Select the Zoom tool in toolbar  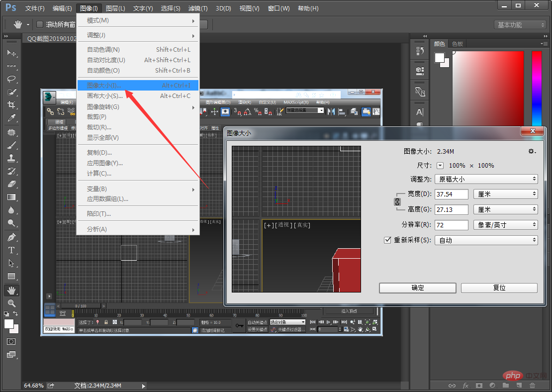(11, 303)
